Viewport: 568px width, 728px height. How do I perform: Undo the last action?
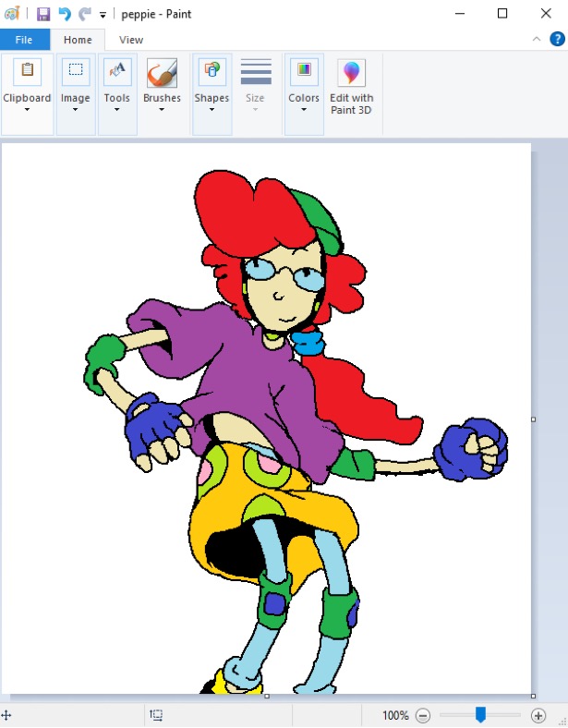(65, 14)
